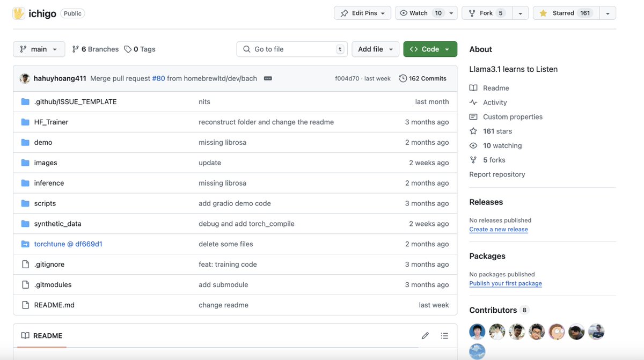This screenshot has height=360, width=644.
Task: Click the folder icon next to synthetic_data
Action: click(25, 224)
